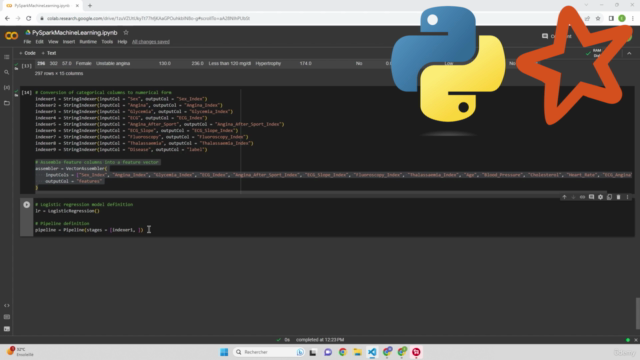Copy link to the selected cell
This screenshot has height=360, width=640.
[582, 197]
